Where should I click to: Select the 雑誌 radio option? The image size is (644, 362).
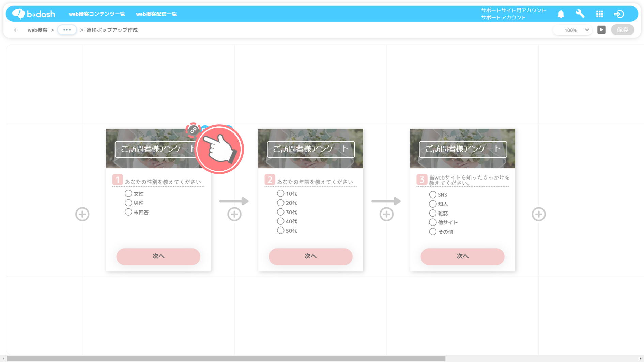[433, 213]
